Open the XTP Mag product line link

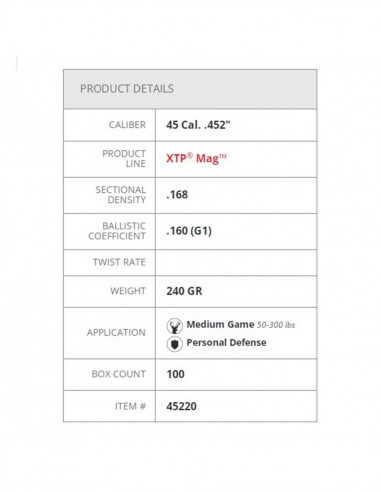coord(196,158)
